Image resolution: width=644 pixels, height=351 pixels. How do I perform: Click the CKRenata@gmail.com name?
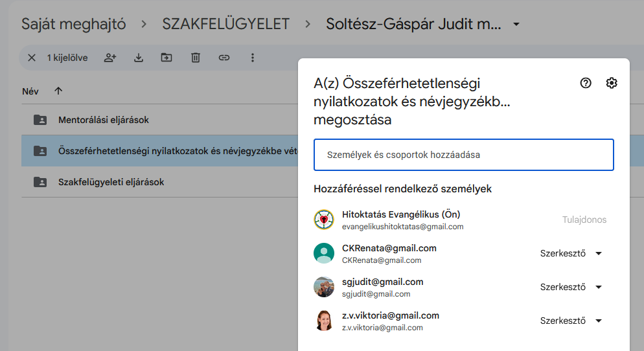389,249
